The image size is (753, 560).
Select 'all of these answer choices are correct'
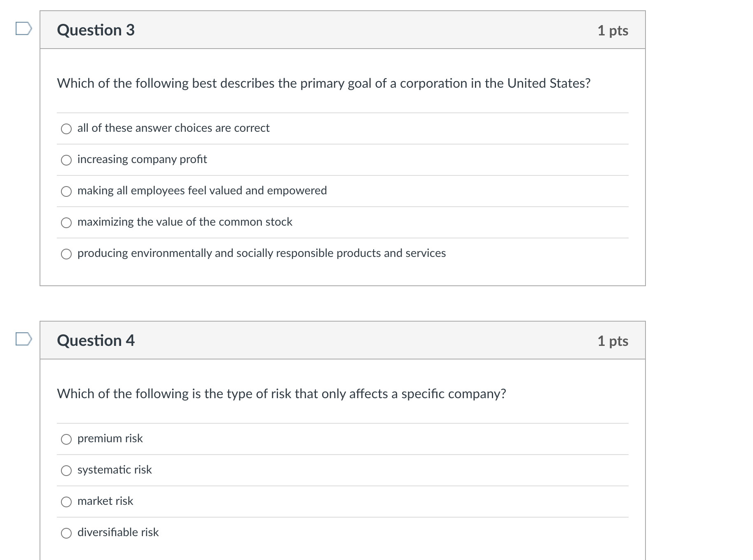pos(66,129)
